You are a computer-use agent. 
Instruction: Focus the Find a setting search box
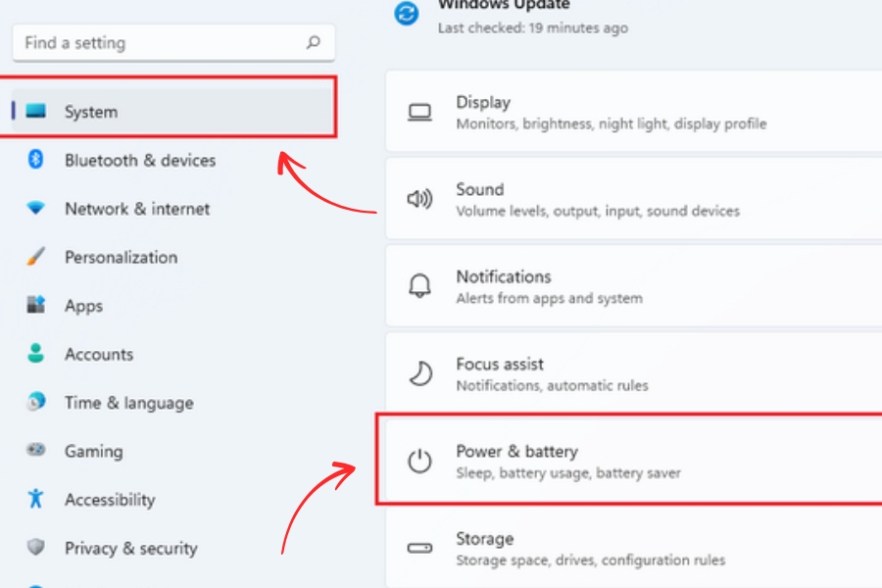pos(157,43)
